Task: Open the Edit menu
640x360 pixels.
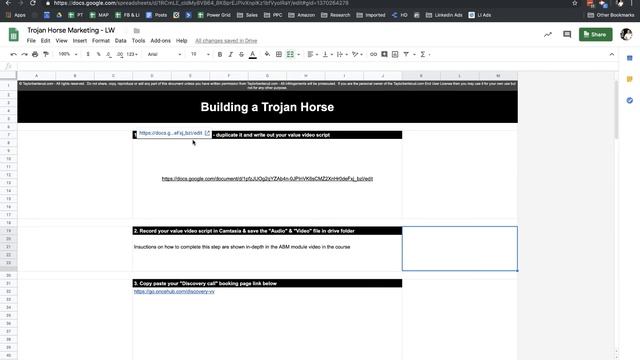Action: click(45, 41)
